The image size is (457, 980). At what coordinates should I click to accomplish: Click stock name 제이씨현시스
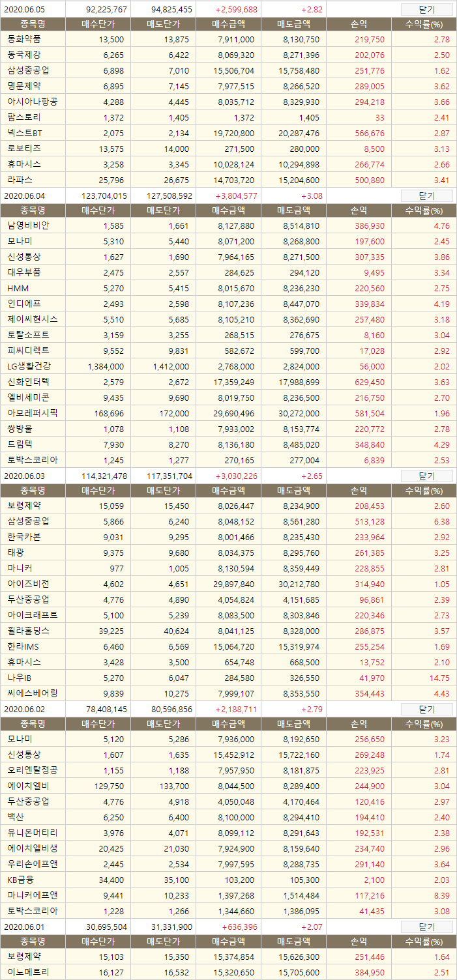[x=33, y=319]
